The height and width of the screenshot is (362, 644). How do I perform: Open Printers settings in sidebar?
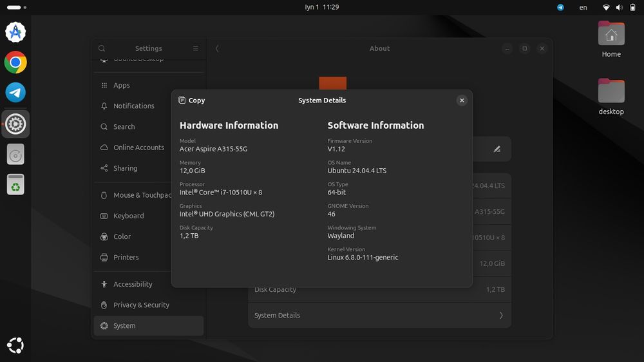click(149, 257)
